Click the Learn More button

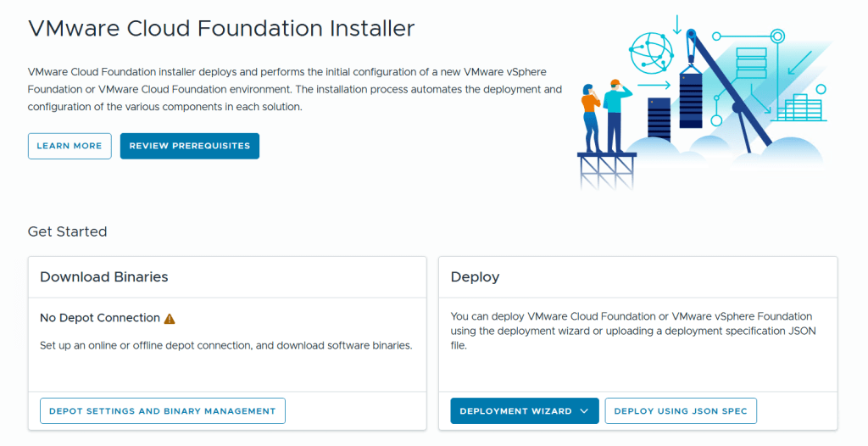pyautogui.click(x=70, y=146)
